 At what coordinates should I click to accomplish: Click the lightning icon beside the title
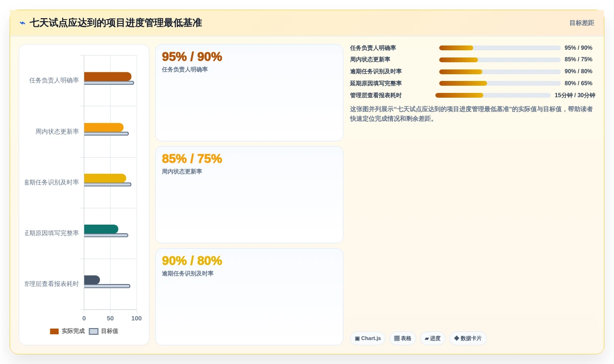23,23
